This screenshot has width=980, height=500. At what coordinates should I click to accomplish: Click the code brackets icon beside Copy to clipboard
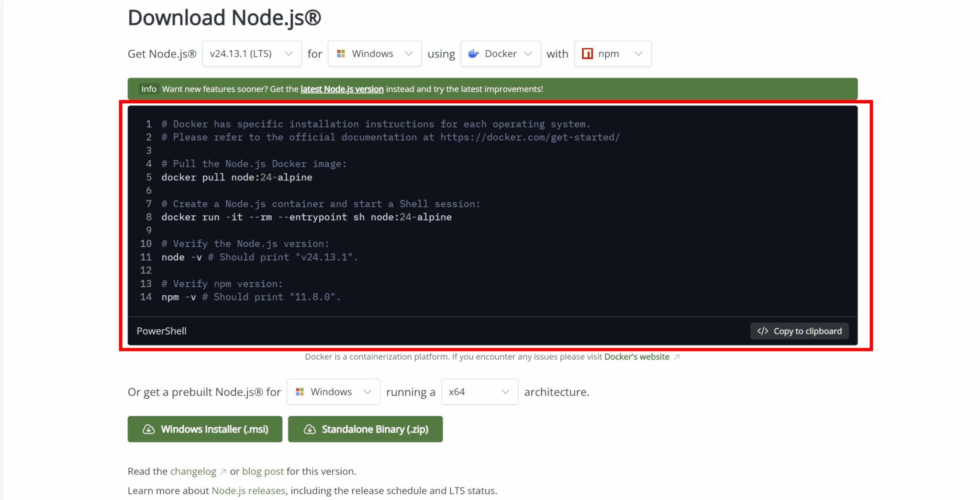point(763,331)
